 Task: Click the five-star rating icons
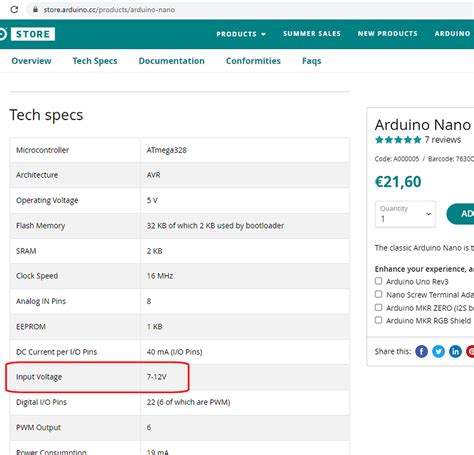pos(398,140)
